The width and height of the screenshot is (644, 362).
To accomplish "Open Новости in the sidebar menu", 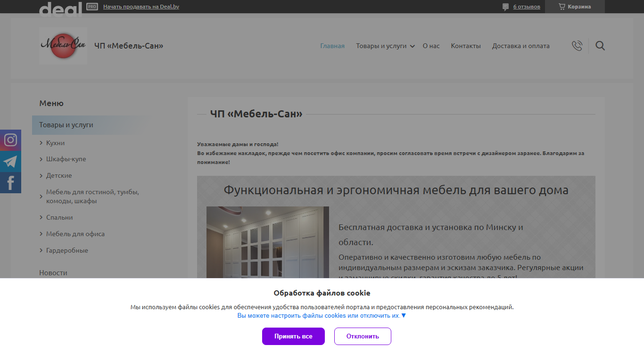I will coord(53,272).
